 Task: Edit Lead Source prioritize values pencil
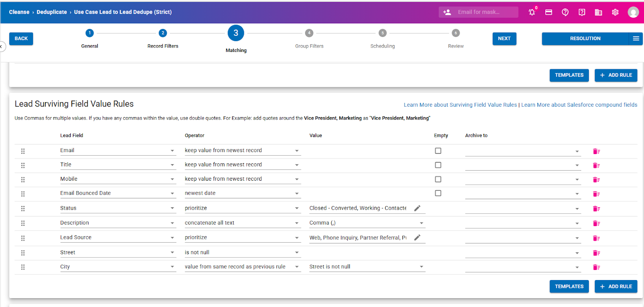click(417, 237)
